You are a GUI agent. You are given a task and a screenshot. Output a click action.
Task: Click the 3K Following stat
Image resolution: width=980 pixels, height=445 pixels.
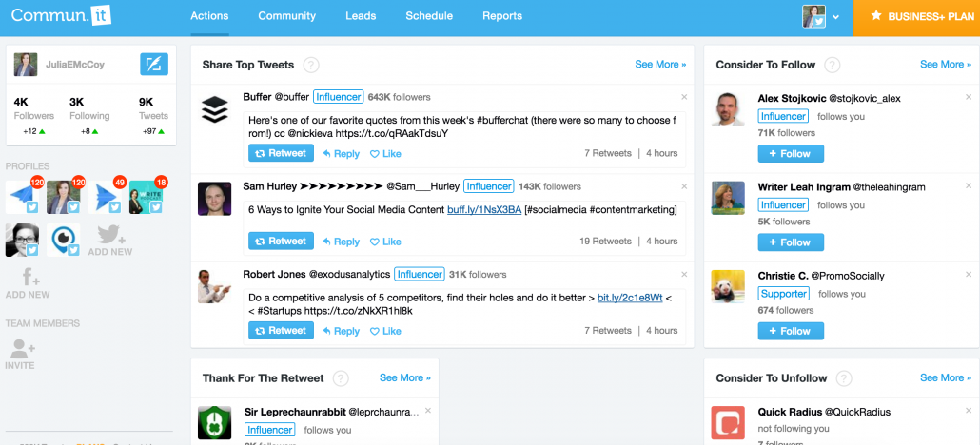(x=89, y=108)
